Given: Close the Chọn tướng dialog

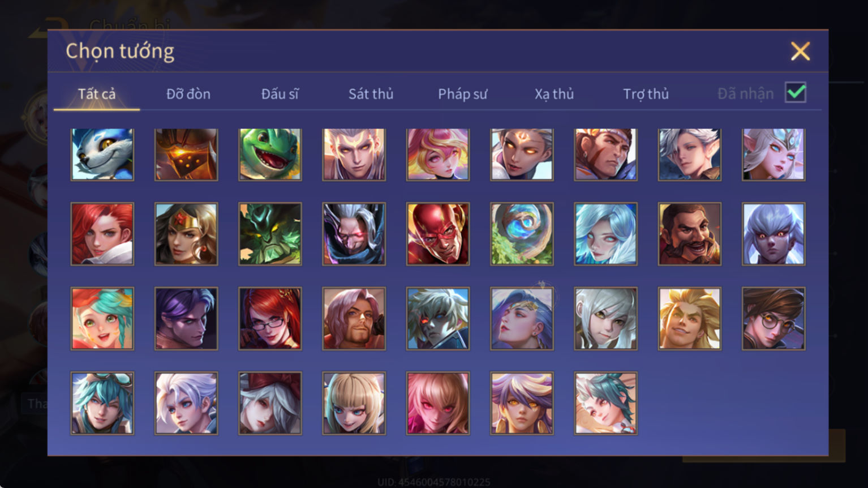Looking at the screenshot, I should pyautogui.click(x=800, y=52).
